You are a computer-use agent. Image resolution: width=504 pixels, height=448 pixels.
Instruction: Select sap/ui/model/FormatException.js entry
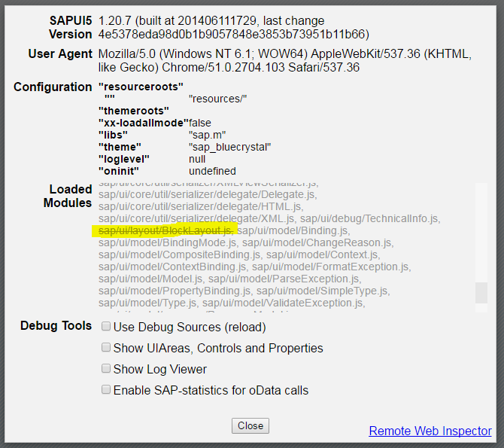[332, 267]
